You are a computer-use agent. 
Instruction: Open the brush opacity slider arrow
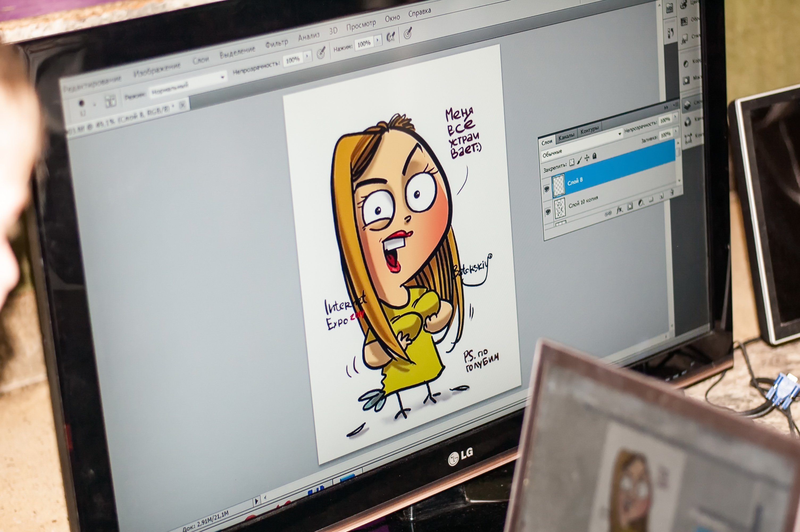(307, 56)
